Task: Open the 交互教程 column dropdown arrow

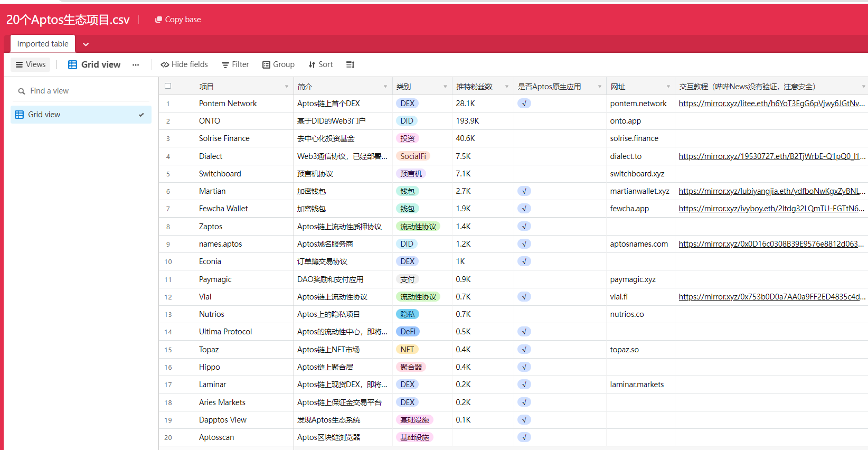Action: click(864, 87)
